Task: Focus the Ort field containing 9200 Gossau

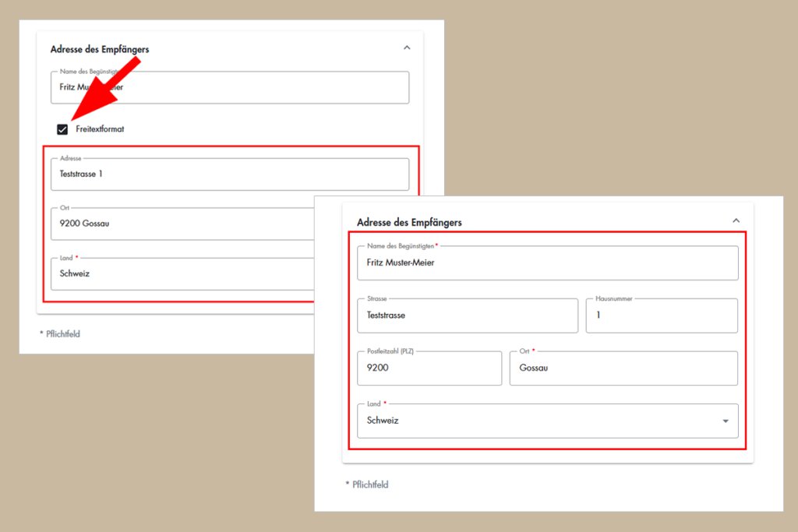Action: coord(179,224)
